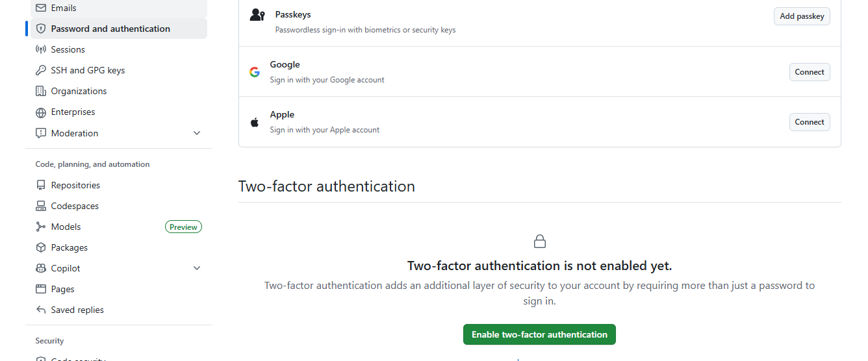Connect your Apple account
The image size is (868, 361).
point(809,122)
